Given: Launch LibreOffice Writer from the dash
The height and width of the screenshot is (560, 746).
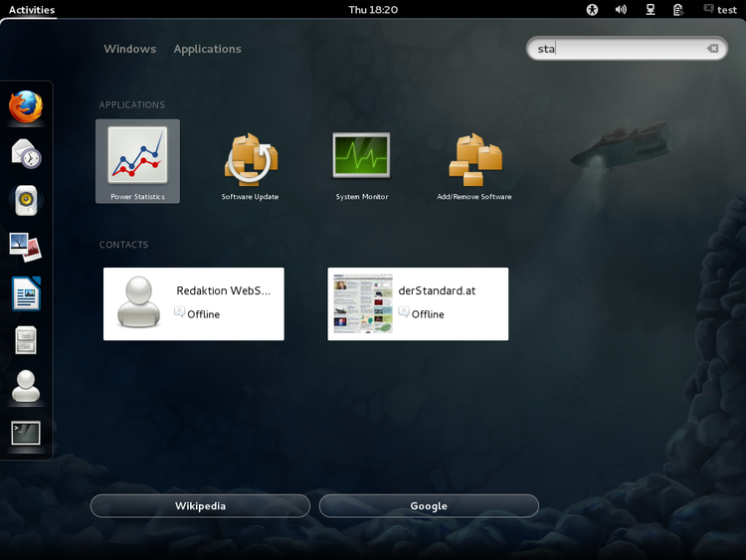Looking at the screenshot, I should pos(26,293).
